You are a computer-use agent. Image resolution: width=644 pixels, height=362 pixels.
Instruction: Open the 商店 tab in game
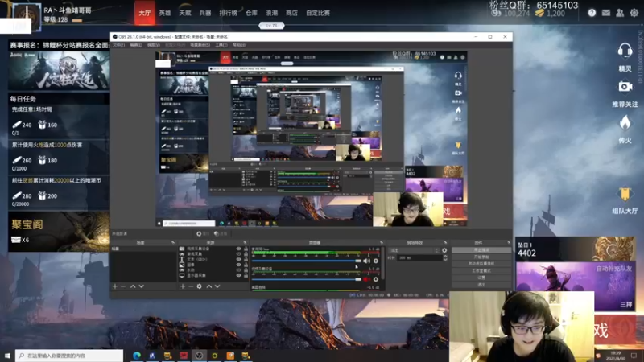click(291, 13)
